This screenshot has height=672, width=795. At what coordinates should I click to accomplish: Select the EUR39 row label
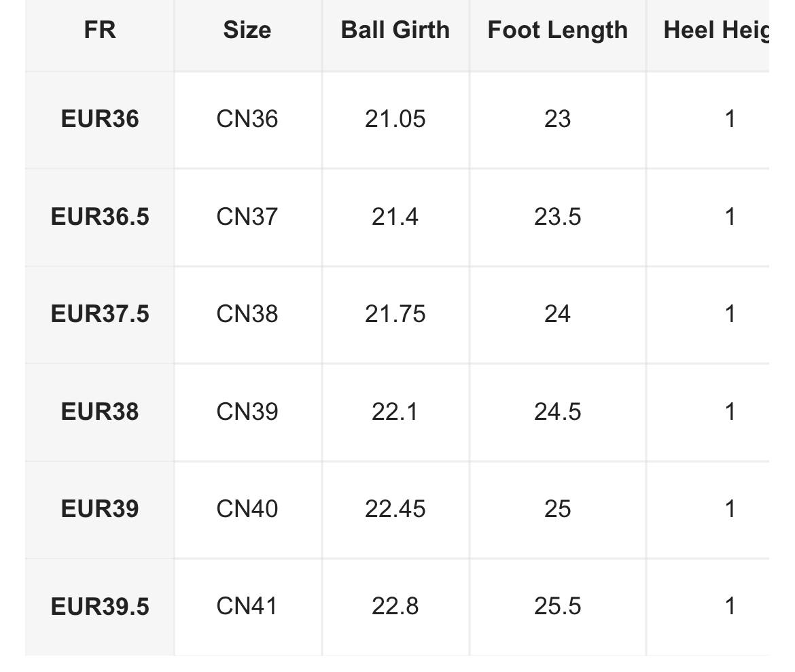[x=100, y=509]
